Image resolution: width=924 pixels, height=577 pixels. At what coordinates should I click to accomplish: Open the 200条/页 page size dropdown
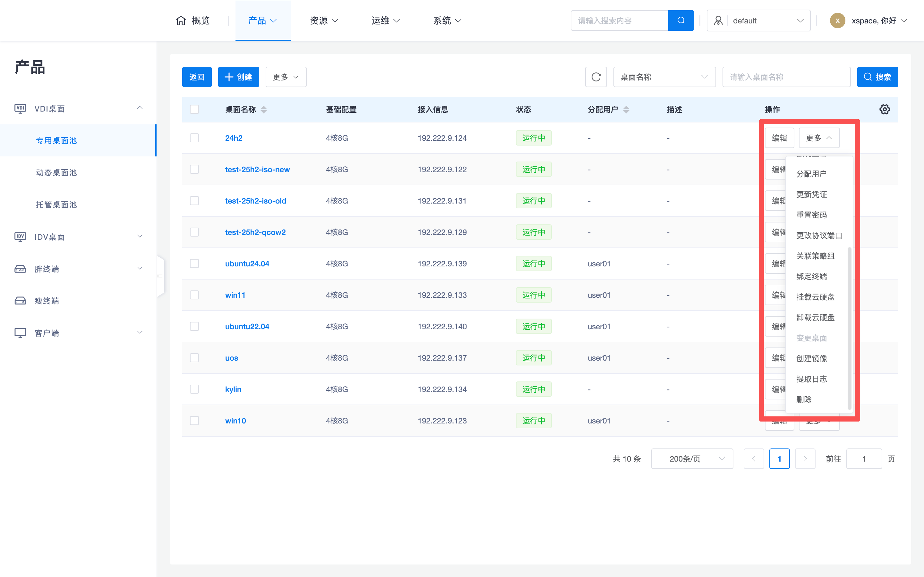click(692, 459)
